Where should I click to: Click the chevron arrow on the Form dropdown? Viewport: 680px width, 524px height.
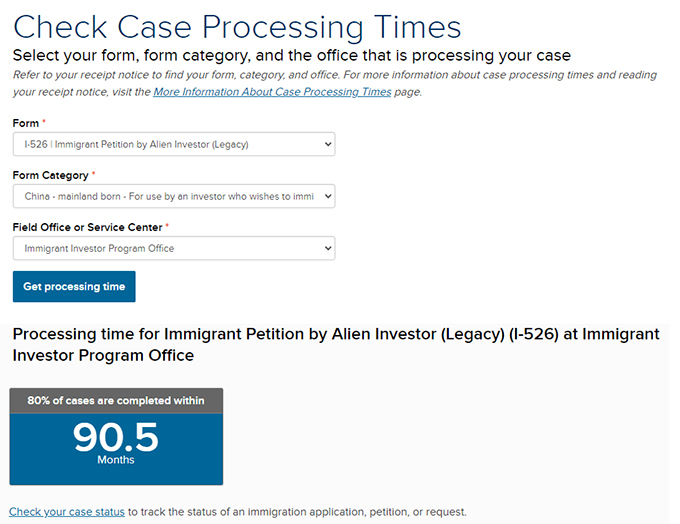click(x=328, y=144)
